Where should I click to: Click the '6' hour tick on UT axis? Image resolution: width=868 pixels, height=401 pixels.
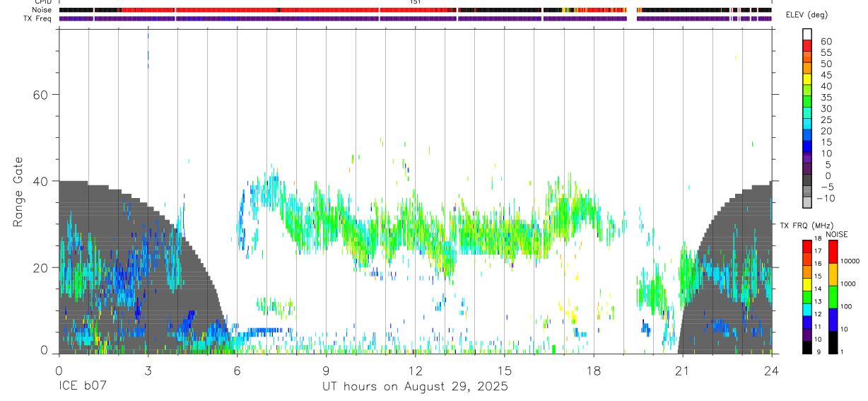click(237, 370)
